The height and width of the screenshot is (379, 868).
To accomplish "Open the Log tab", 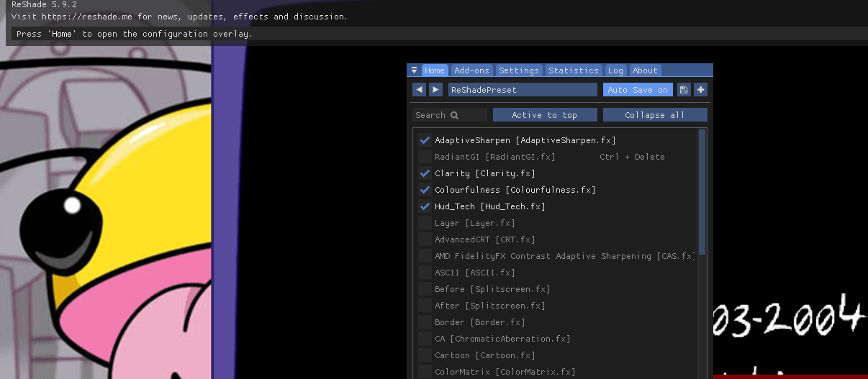I will [x=615, y=70].
